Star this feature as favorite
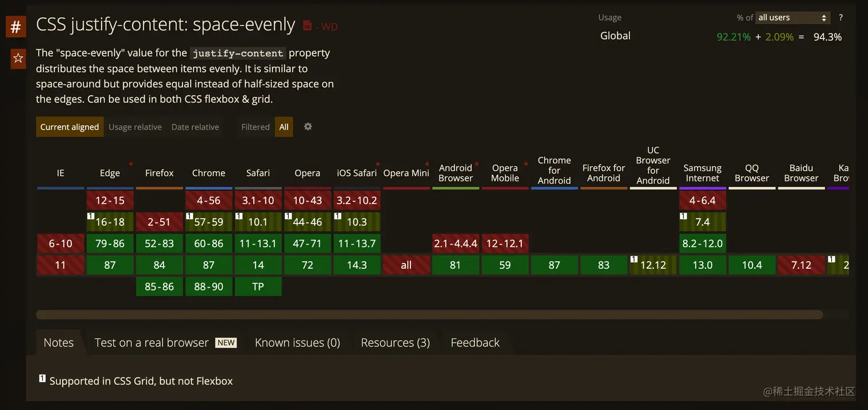Image resolution: width=868 pixels, height=410 pixels. pyautogui.click(x=18, y=58)
